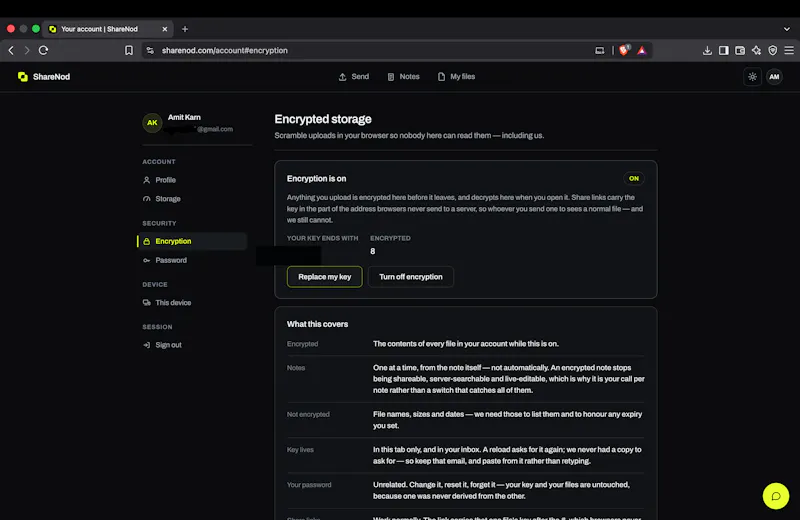This screenshot has height=520, width=800.
Task: Toggle the browser sidebar panel
Action: coord(723,51)
